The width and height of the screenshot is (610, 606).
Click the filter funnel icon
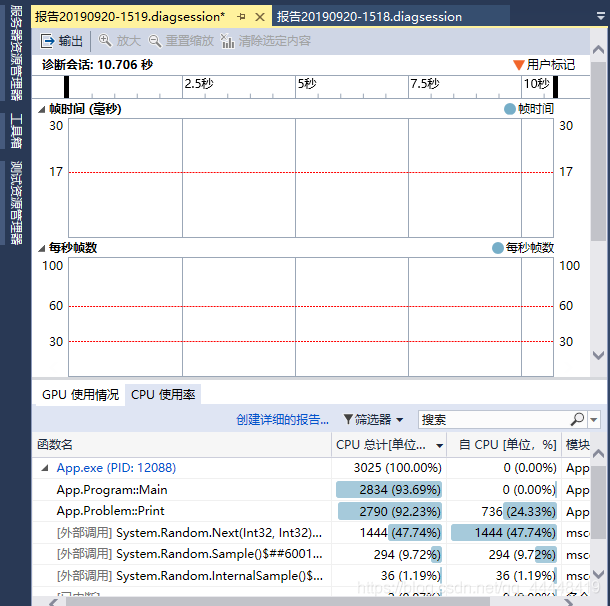coord(348,419)
